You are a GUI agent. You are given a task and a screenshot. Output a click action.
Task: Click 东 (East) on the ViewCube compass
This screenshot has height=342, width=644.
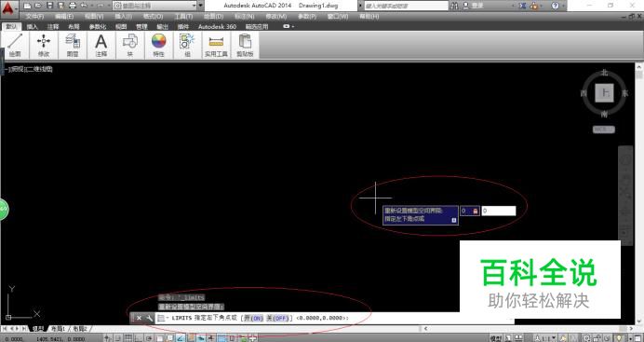pos(625,93)
